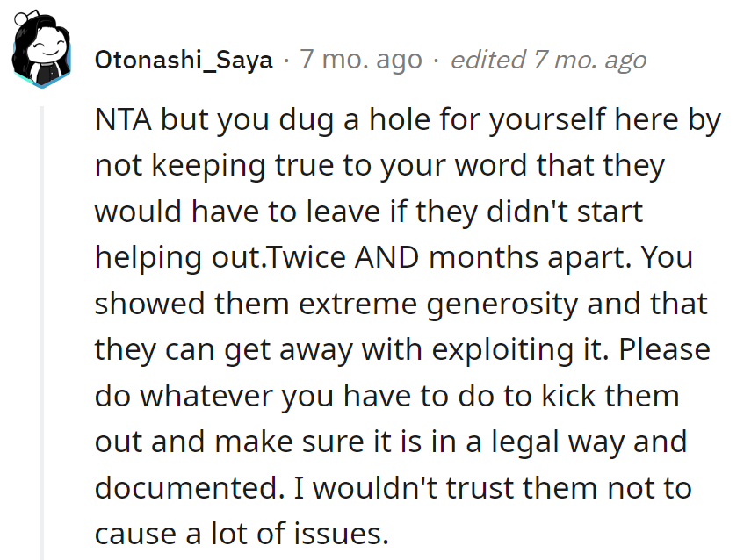The height and width of the screenshot is (560, 751).
Task: Click the line 'would have to leave if'
Action: pyautogui.click(x=368, y=212)
